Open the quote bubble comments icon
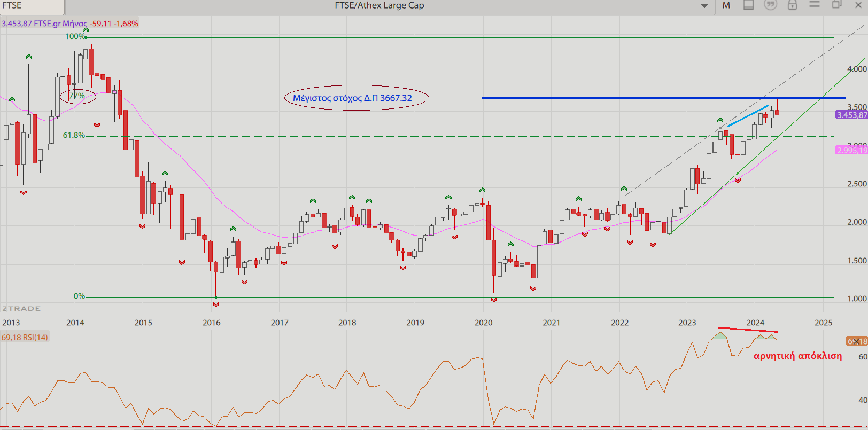Image resolution: width=868 pixels, height=430 pixels. 770,5
